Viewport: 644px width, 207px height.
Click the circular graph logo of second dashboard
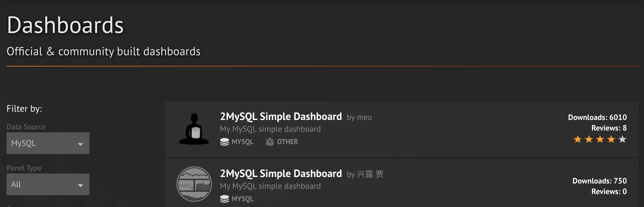pyautogui.click(x=194, y=184)
